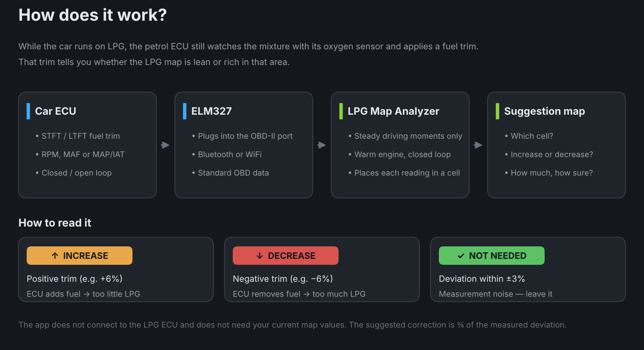Open the Car ECU card heading
644x350 pixels.
coord(56,111)
